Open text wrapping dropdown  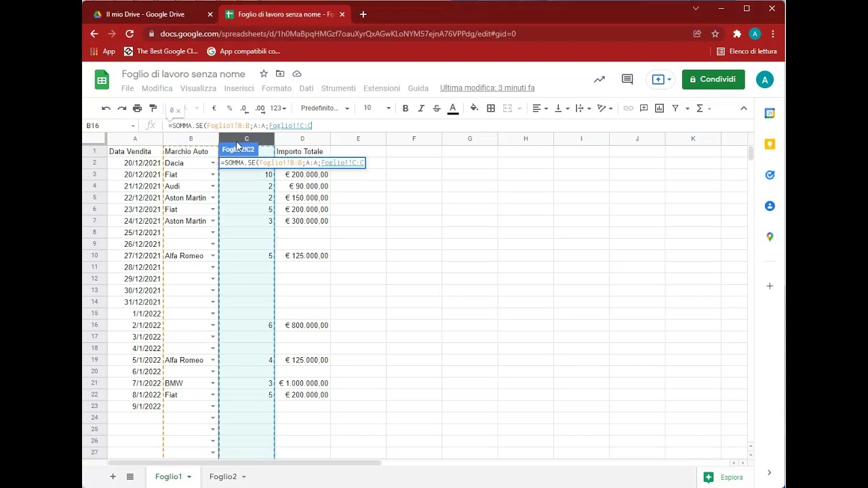(583, 108)
